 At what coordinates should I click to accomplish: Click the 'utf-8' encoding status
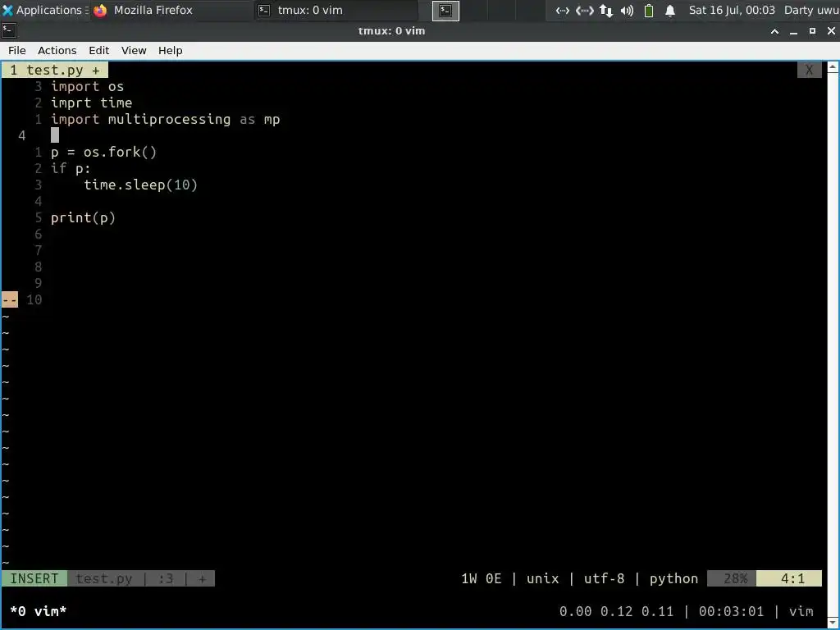coord(605,578)
